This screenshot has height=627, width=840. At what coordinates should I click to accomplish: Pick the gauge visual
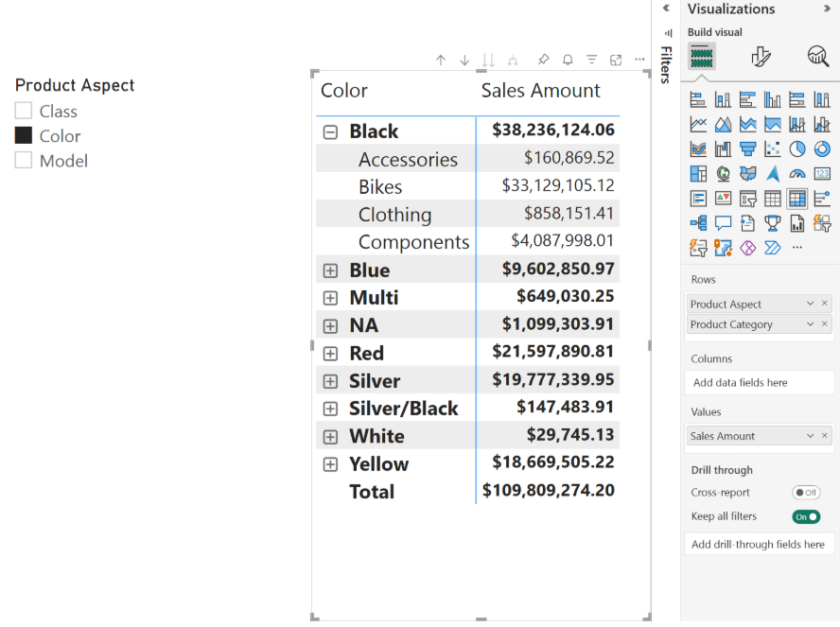(797, 173)
